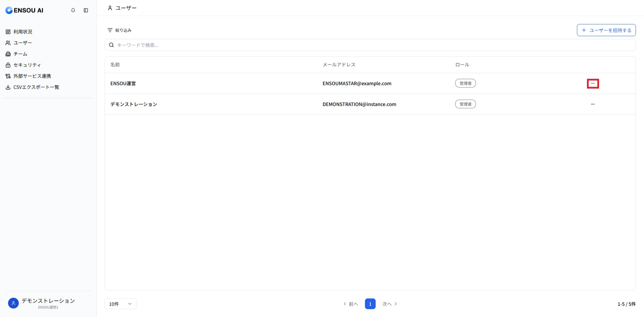Click the 名前 column header
The image size is (644, 317).
click(115, 64)
